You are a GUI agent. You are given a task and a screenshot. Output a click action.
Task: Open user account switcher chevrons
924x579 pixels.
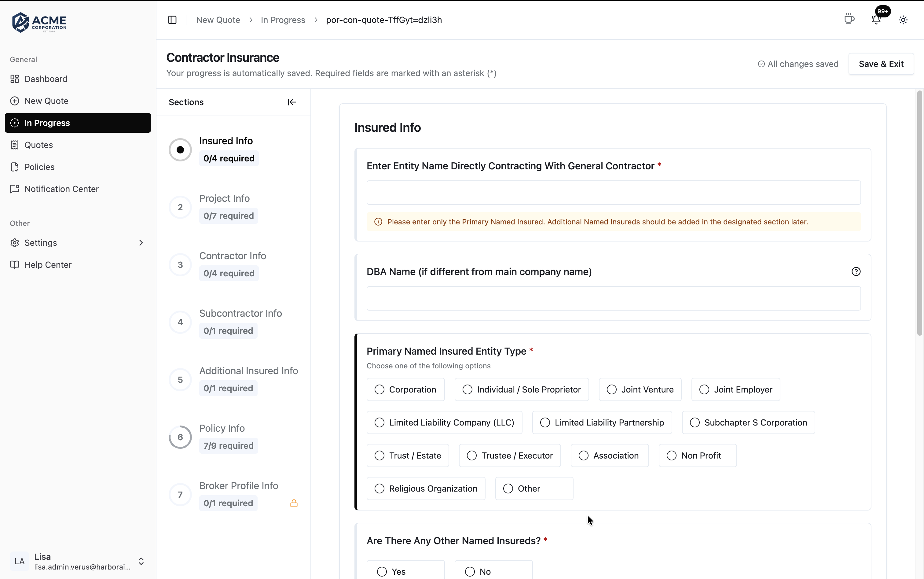pyautogui.click(x=141, y=561)
